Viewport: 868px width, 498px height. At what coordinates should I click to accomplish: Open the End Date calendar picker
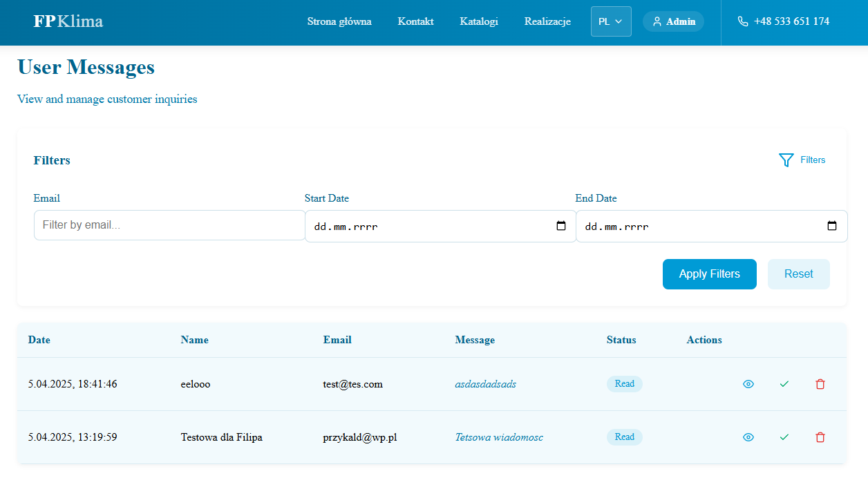tap(831, 226)
